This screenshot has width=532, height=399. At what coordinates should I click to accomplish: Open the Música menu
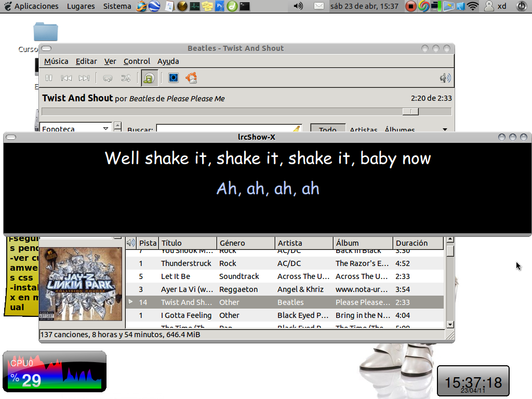56,61
